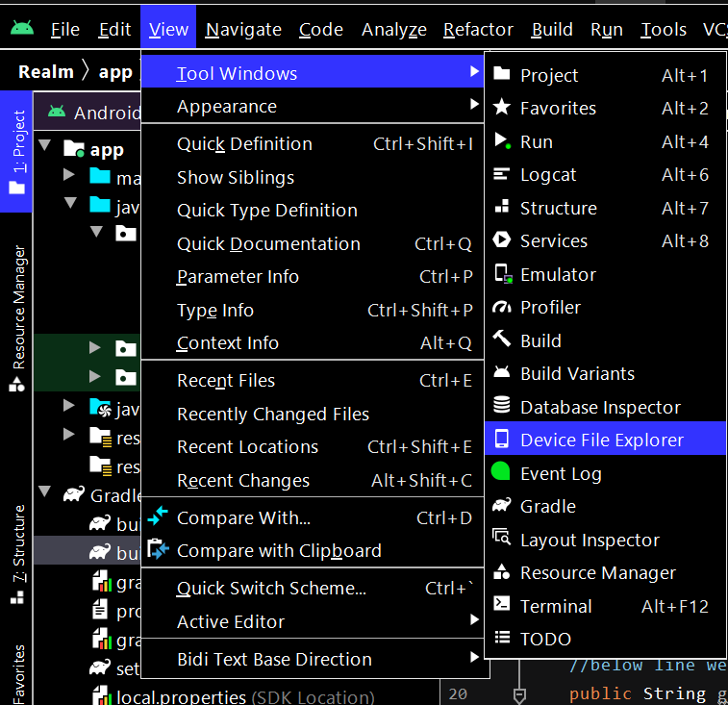The image size is (728, 705).
Task: Click the Device File Explorer phone icon
Action: 501,440
